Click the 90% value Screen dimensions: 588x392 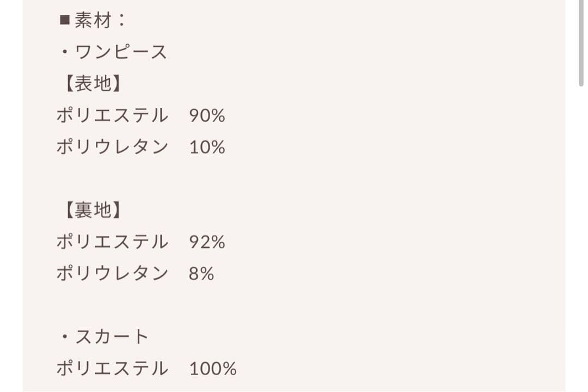[207, 116]
